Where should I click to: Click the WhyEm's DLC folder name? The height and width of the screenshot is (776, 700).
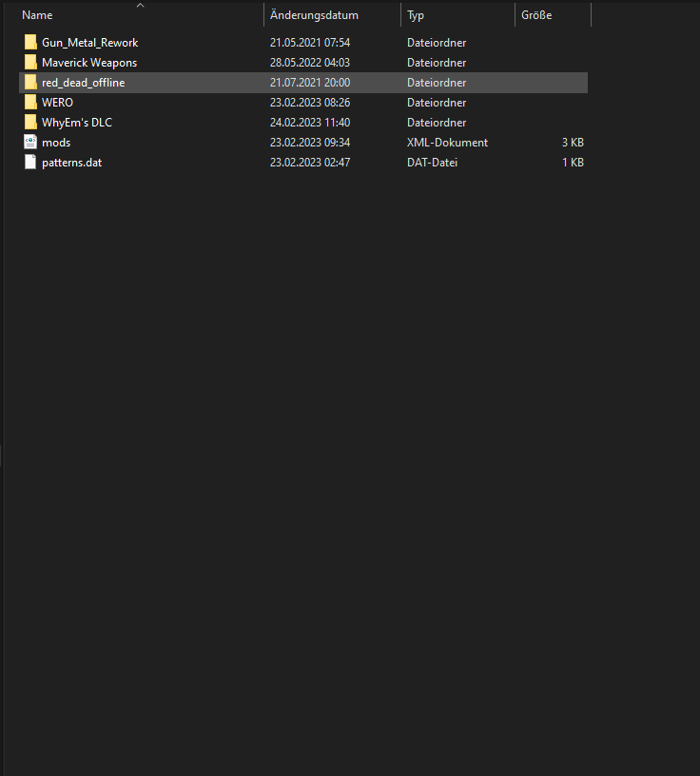tap(76, 123)
